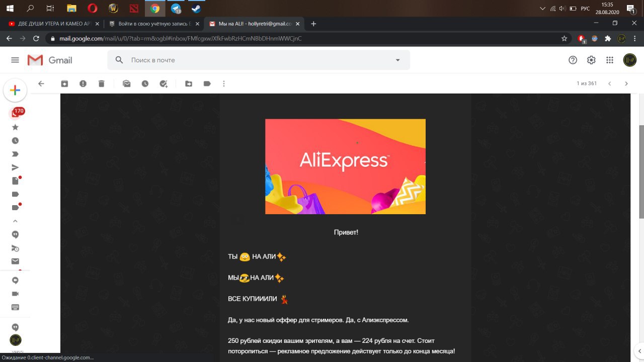
Task: Open the All Mail envelope icon in sidebar
Action: coord(15,261)
